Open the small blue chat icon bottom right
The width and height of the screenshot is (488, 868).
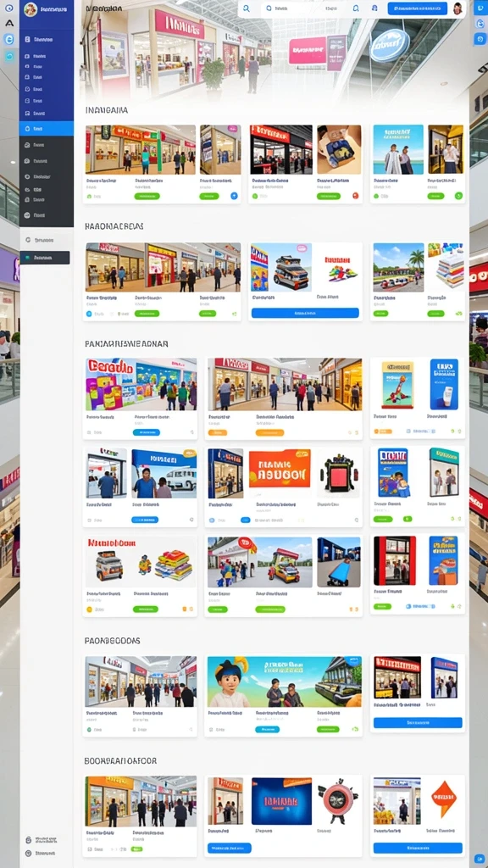coord(479,857)
